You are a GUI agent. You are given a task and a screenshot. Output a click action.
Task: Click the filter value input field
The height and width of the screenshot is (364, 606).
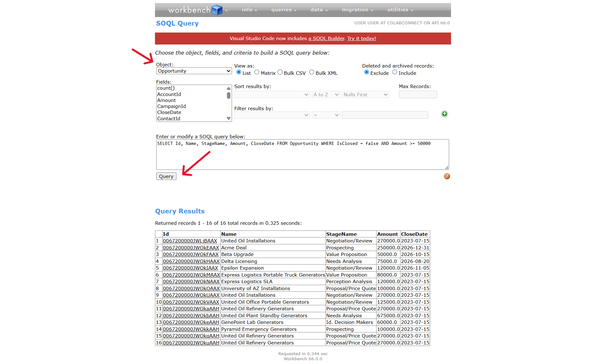(385, 115)
